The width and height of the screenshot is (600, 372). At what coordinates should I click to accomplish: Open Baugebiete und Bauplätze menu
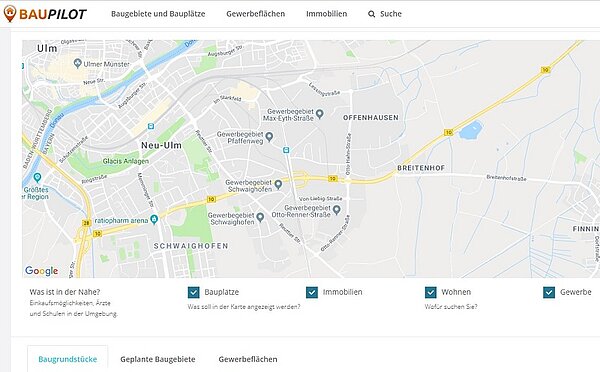pyautogui.click(x=158, y=14)
